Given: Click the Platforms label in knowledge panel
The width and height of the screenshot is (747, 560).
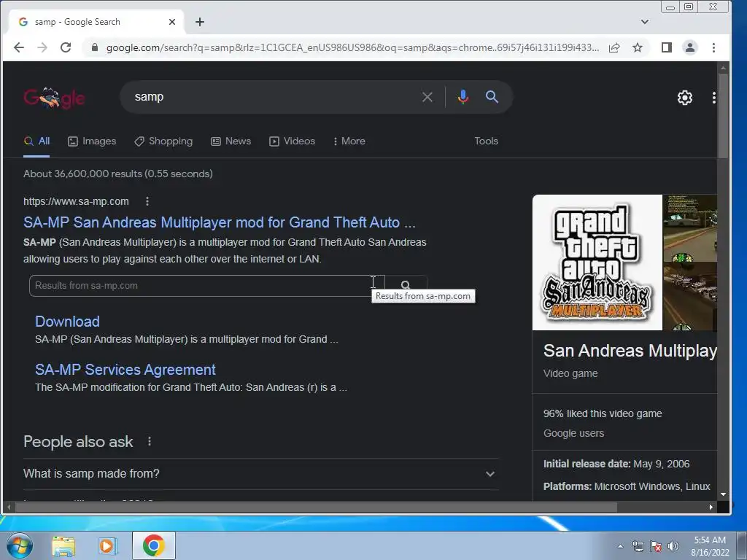Looking at the screenshot, I should pyautogui.click(x=568, y=486).
